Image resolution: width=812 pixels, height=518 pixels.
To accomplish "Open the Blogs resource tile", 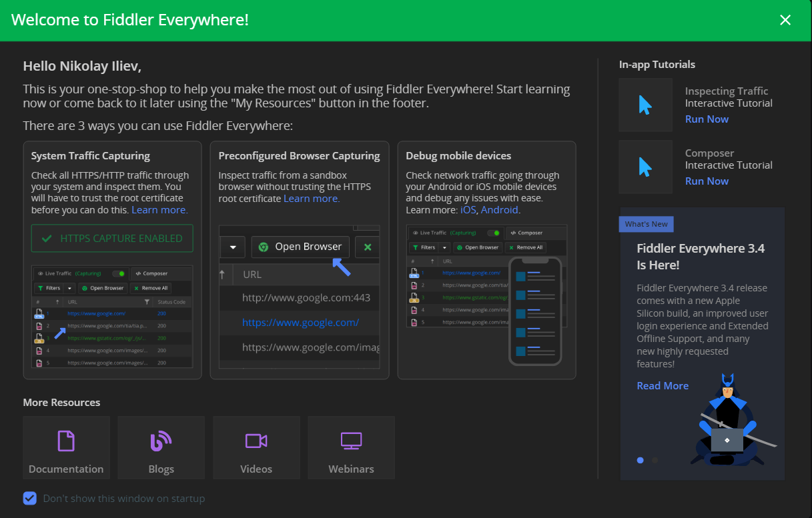I will click(161, 447).
